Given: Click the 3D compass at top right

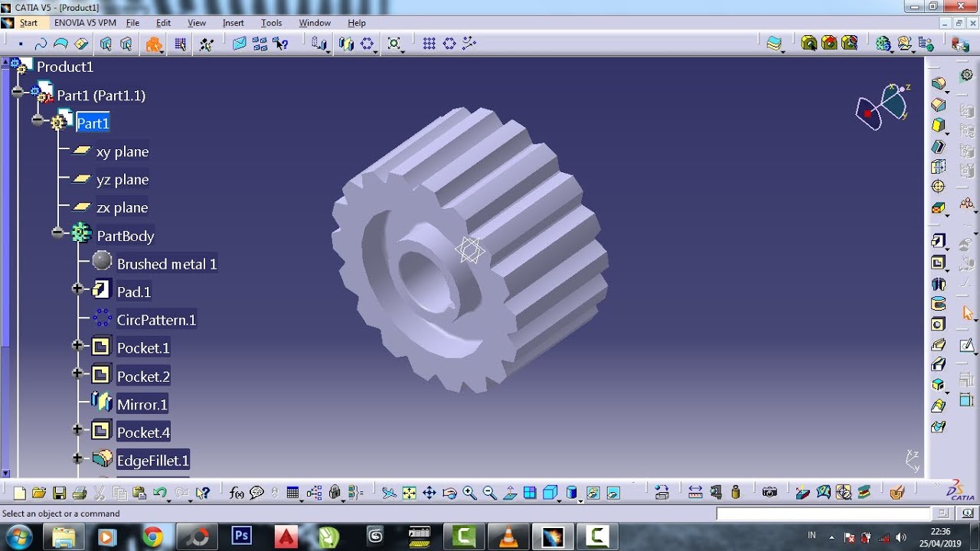Looking at the screenshot, I should coord(883,106).
